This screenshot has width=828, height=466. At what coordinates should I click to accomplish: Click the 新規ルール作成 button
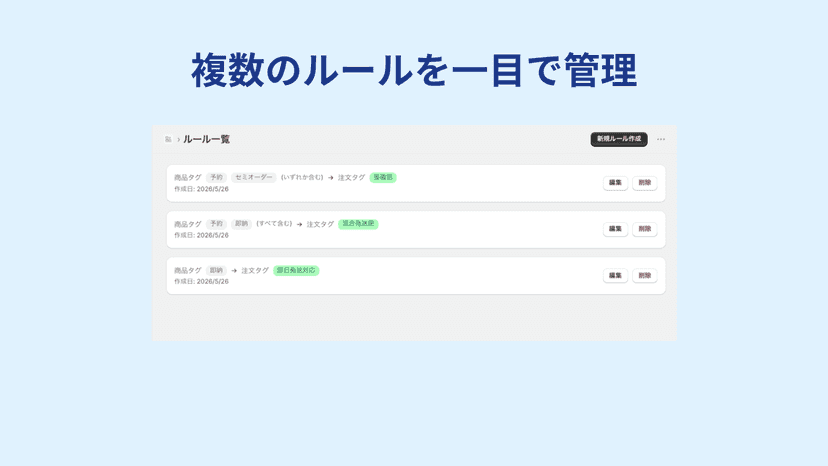[x=619, y=139]
